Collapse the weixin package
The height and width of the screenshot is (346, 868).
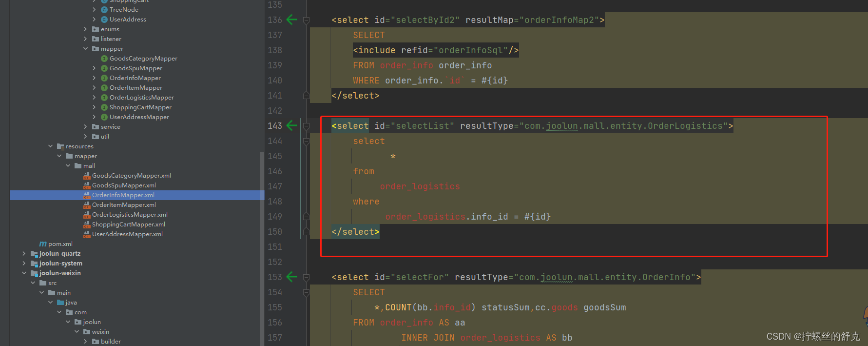pos(77,331)
